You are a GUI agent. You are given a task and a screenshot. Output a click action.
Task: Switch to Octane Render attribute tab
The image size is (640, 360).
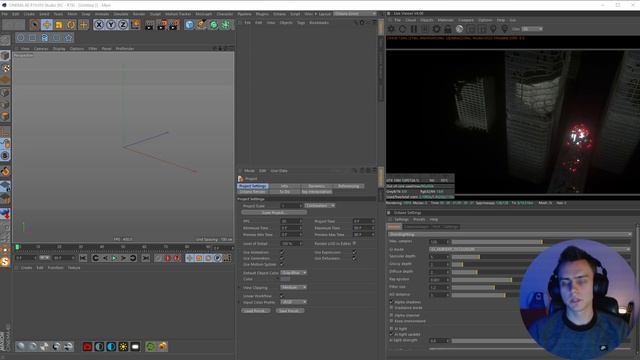tap(252, 192)
